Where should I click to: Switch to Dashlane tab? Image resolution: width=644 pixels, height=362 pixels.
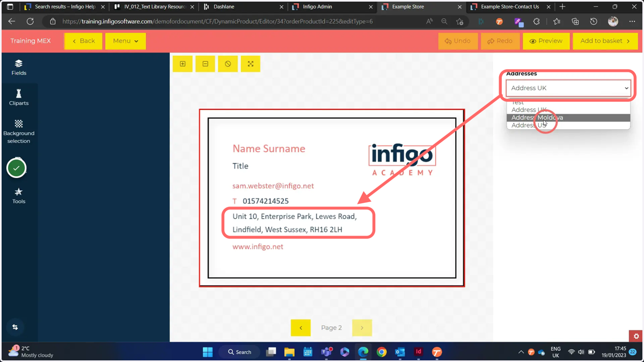(x=243, y=7)
